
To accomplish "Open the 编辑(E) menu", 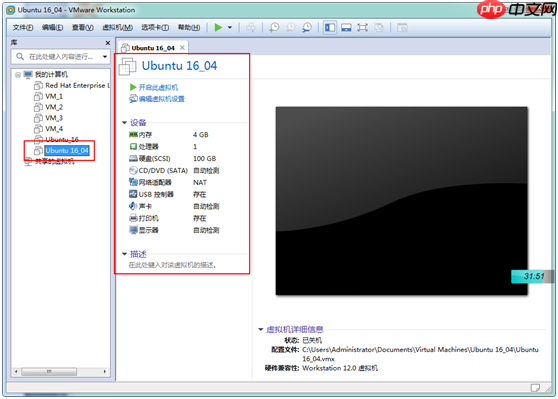I will (x=53, y=27).
